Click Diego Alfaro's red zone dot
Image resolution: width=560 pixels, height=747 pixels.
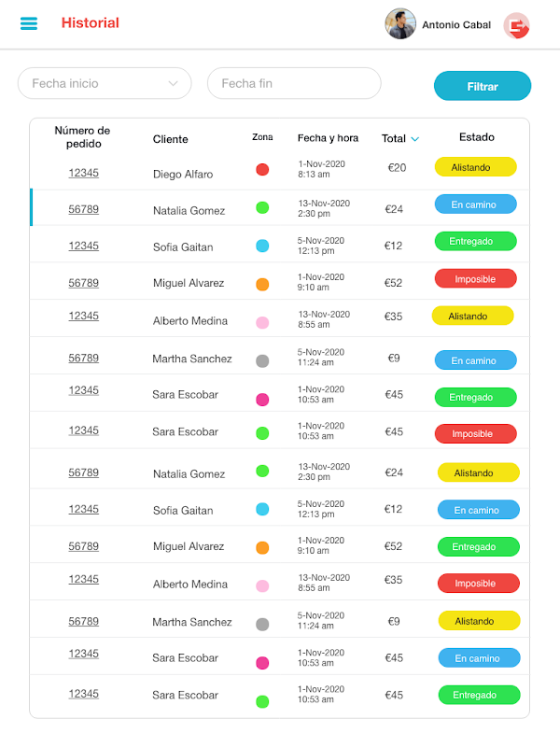click(262, 169)
